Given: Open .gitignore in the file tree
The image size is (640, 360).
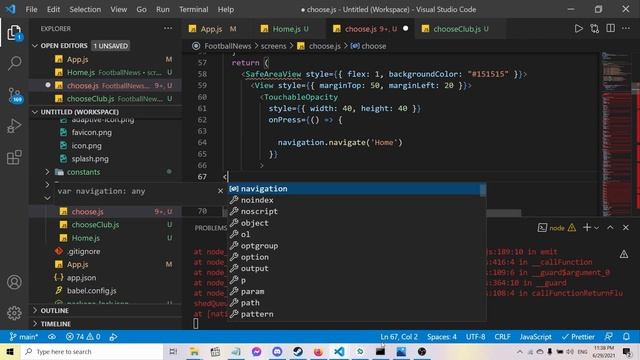Looking at the screenshot, I should (84, 251).
